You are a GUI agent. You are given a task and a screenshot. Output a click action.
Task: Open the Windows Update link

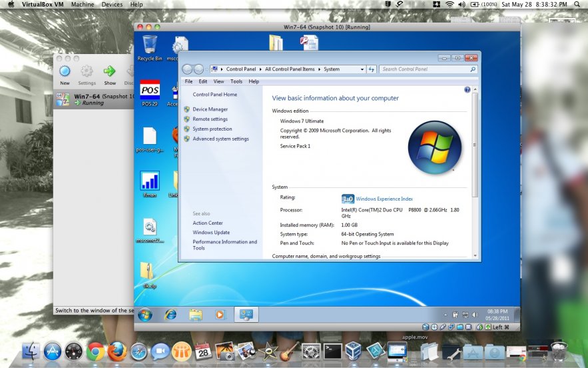click(211, 233)
